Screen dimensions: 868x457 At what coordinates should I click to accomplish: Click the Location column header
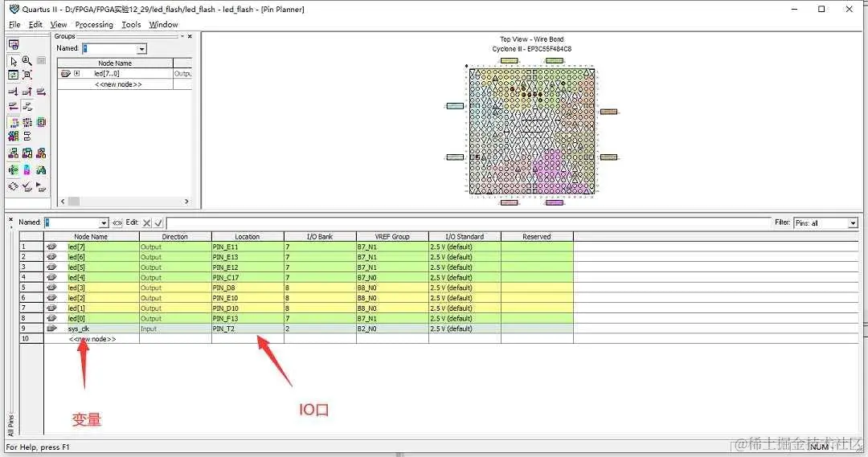pyautogui.click(x=248, y=237)
